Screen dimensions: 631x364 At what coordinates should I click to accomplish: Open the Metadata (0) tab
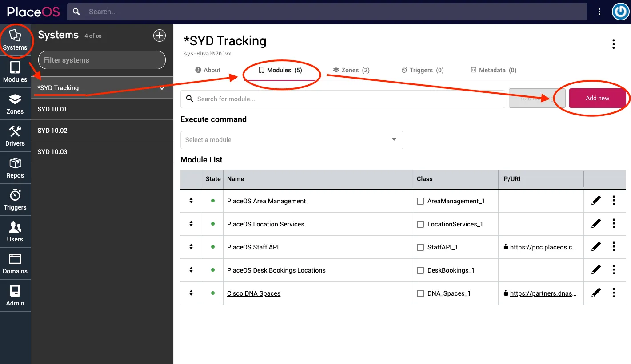click(493, 70)
